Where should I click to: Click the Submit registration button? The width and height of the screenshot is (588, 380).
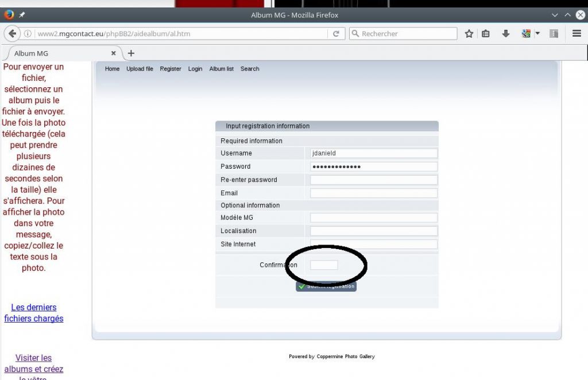pos(326,286)
